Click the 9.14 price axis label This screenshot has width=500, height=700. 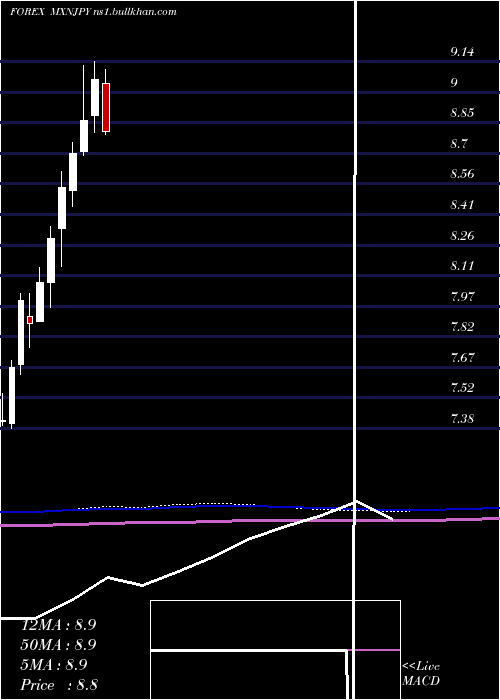coord(462,52)
